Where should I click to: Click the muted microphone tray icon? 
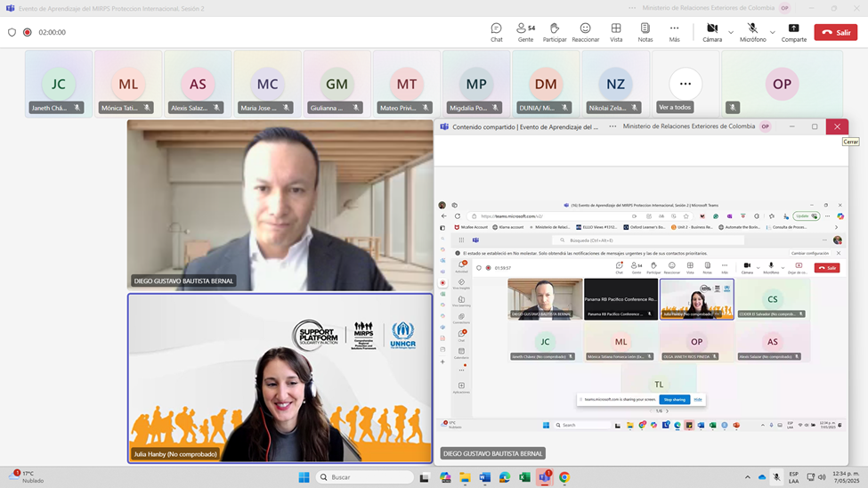[x=776, y=477]
